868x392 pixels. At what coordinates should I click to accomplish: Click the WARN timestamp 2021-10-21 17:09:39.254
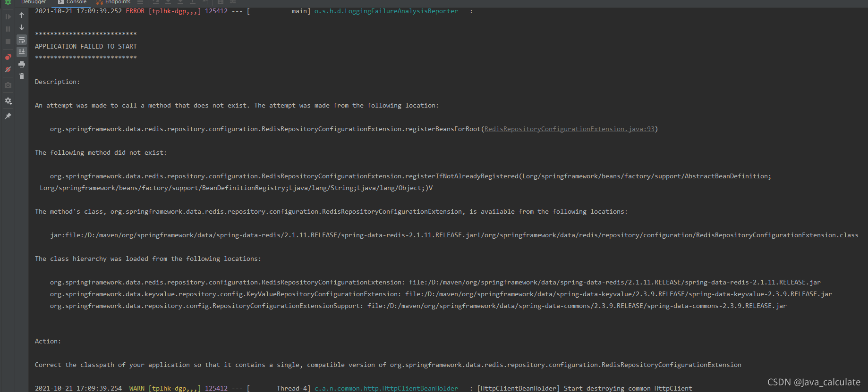(x=78, y=388)
